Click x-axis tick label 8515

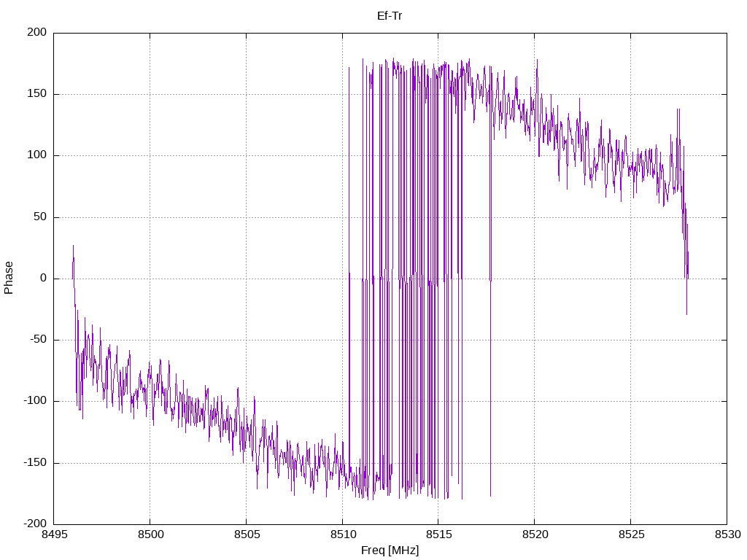438,534
